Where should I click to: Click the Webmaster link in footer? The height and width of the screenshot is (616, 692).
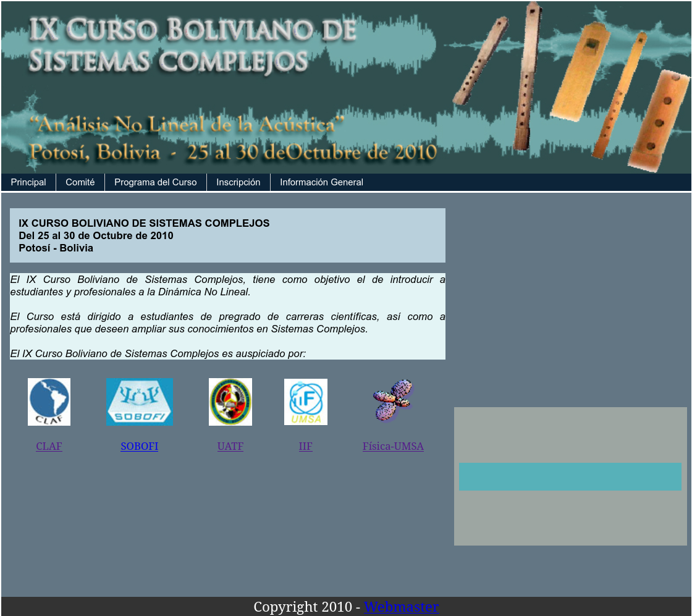click(x=401, y=607)
